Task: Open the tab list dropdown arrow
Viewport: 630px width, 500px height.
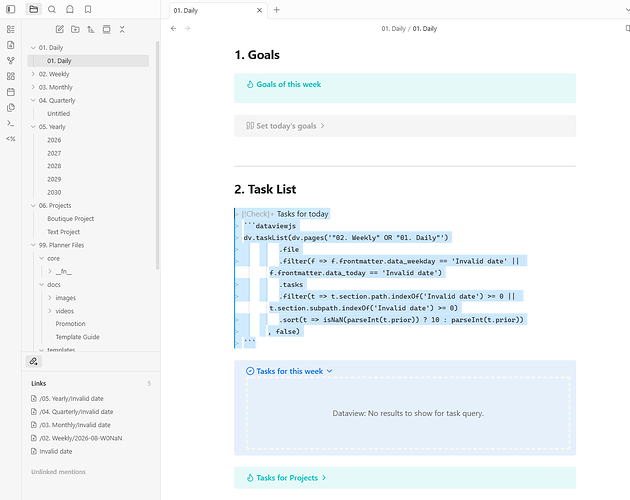Action: (627, 10)
